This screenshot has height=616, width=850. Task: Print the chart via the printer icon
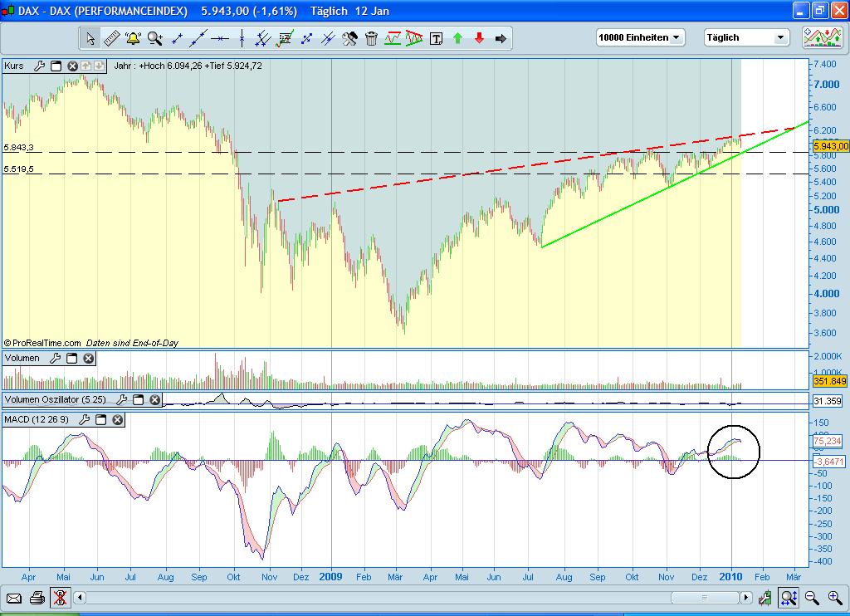click(x=37, y=598)
